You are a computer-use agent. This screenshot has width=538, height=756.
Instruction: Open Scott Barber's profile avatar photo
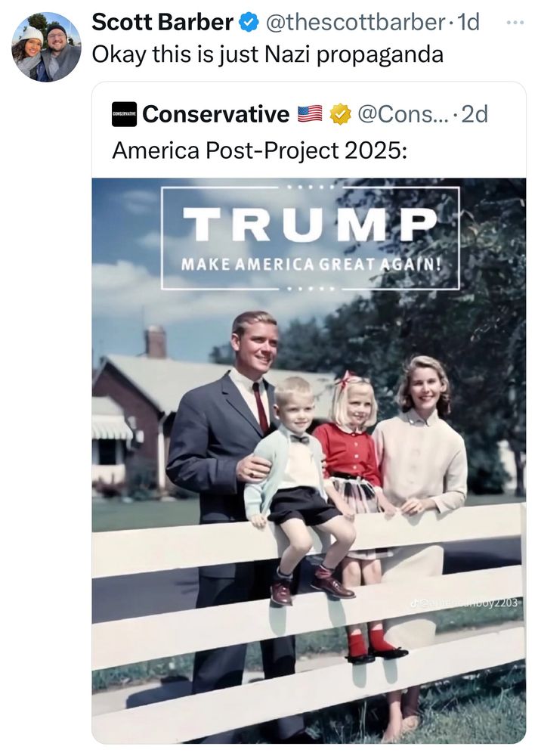point(46,47)
